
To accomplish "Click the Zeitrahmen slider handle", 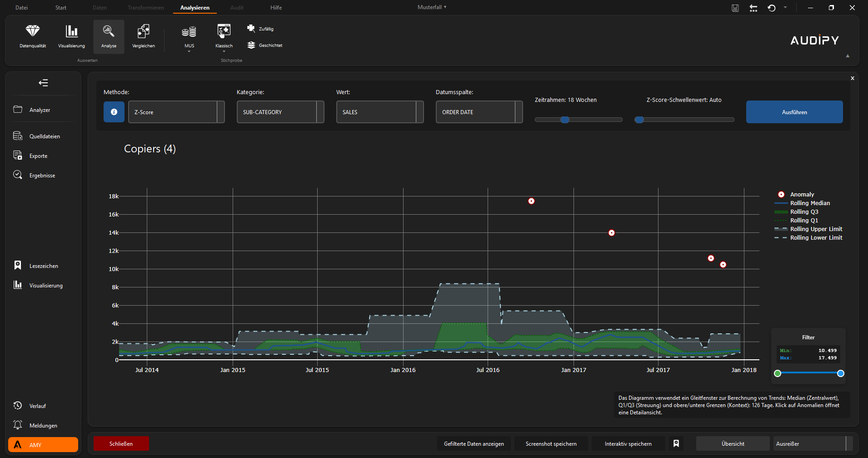I will tap(564, 120).
